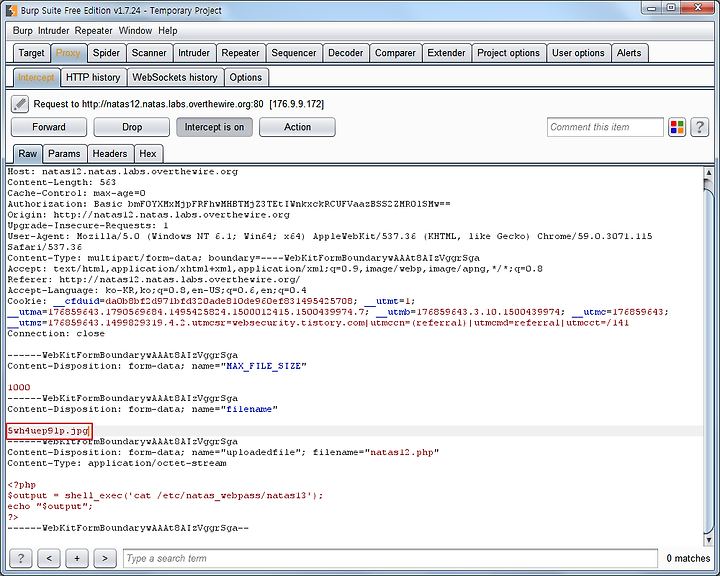Open the color highlight picker icon
Viewport: 720px width, 576px height.
point(677,127)
